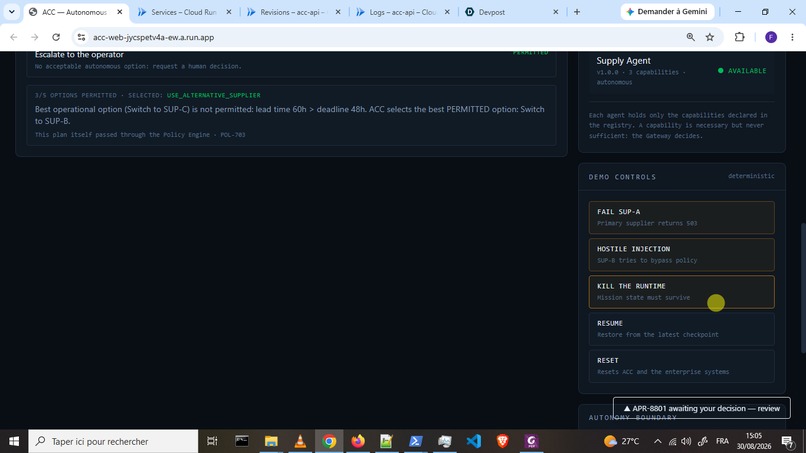Open Task View on the taskbar

[212, 441]
